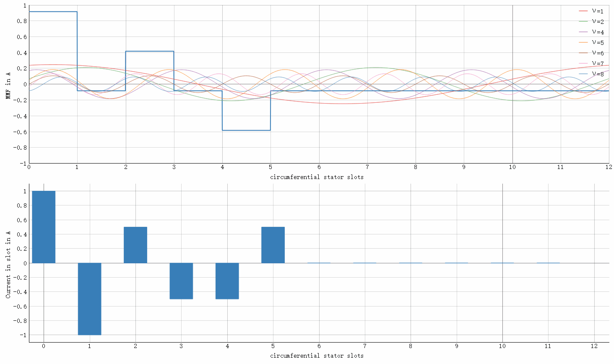The height and width of the screenshot is (364, 614).
Task: Click the current bar at slot 5
Action: click(273, 245)
